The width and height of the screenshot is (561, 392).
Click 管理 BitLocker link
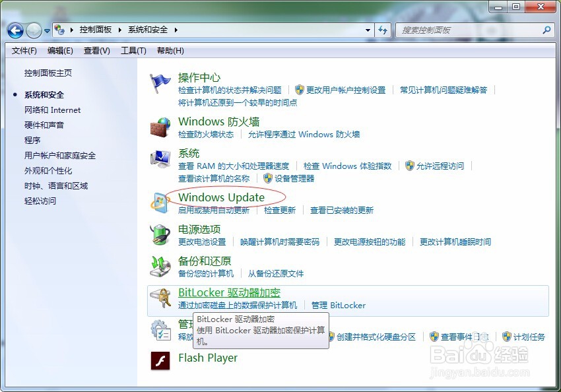tap(339, 305)
